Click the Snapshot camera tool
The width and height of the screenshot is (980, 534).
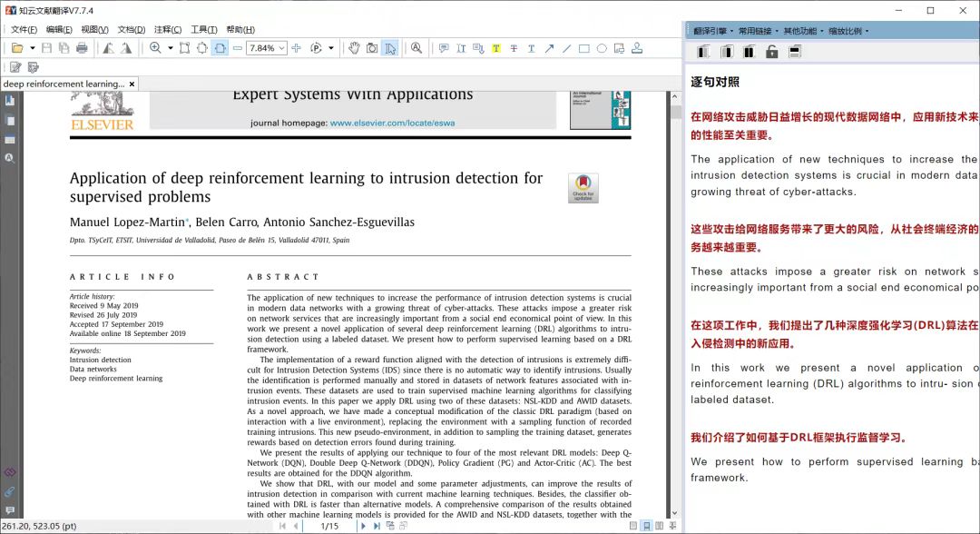[372, 48]
